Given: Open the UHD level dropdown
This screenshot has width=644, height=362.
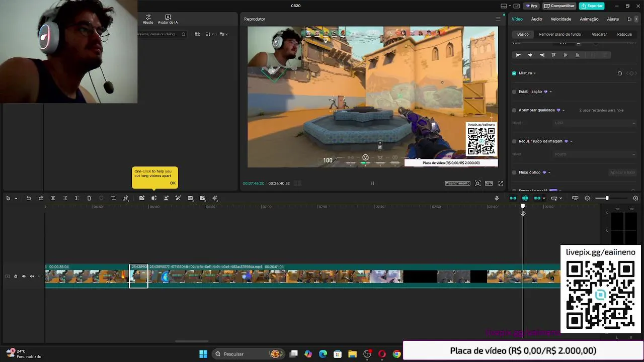Looking at the screenshot, I should point(595,123).
